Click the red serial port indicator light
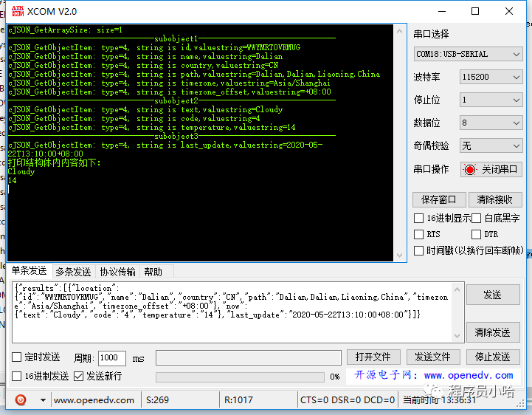This screenshot has width=532, height=415. [470, 169]
